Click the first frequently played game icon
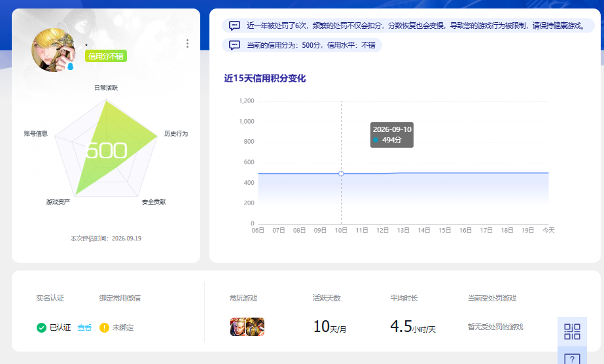Screen dimensions: 604x364 pyautogui.click(x=238, y=327)
